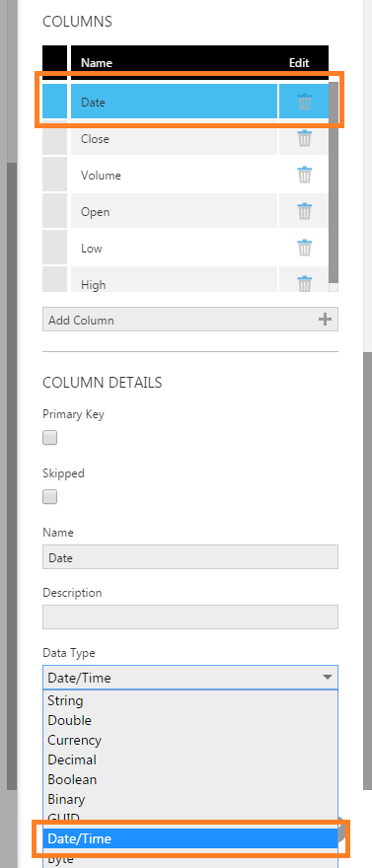The height and width of the screenshot is (868, 372).
Task: Delete the Open column using trash icon
Action: coord(305,211)
